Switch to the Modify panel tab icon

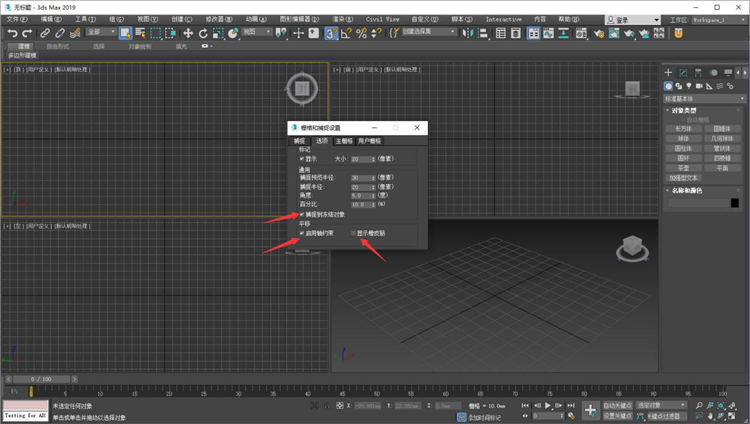pos(683,73)
